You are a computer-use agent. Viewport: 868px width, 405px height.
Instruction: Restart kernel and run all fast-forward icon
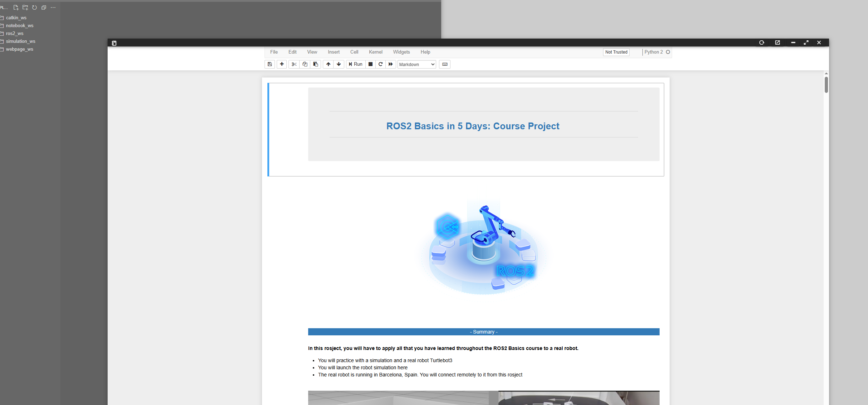coord(390,64)
